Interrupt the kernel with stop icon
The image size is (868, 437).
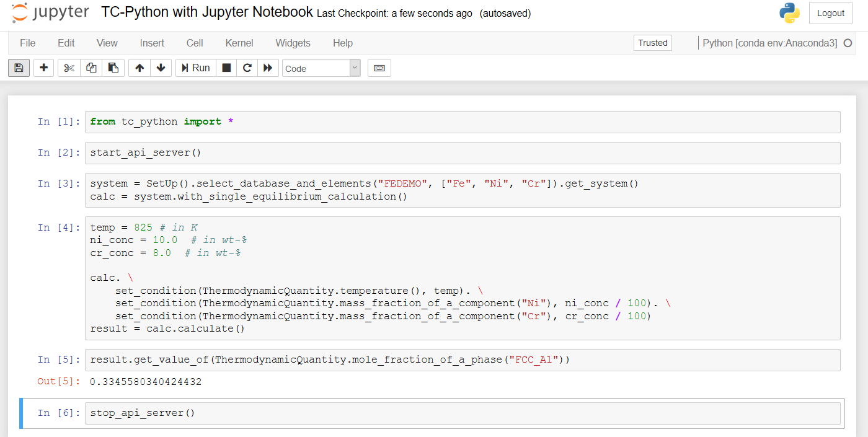[x=226, y=68]
